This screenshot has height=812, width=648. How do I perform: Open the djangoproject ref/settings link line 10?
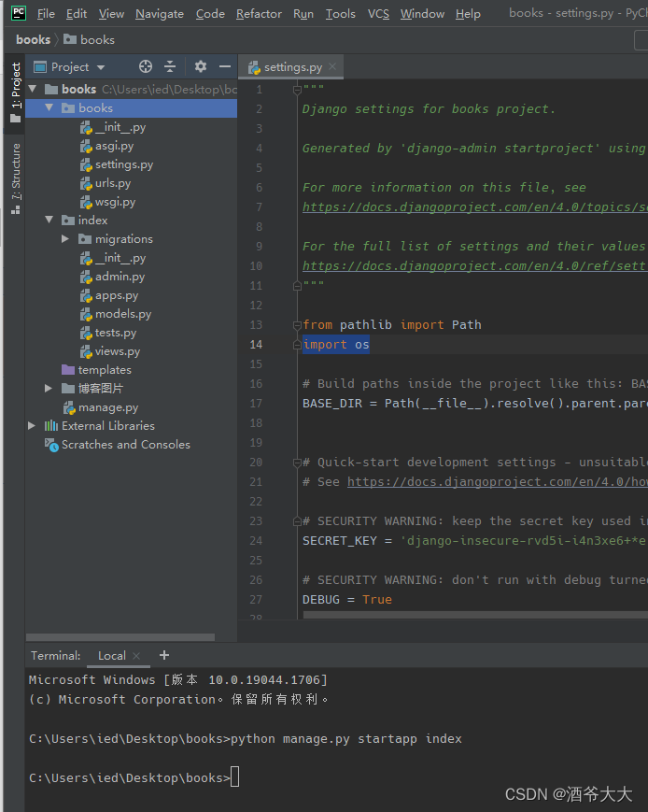pos(474,266)
